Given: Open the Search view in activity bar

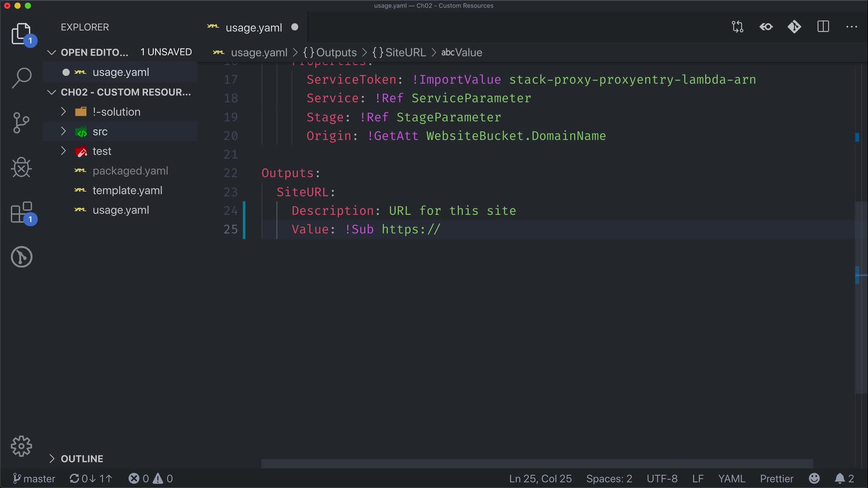Looking at the screenshot, I should [x=21, y=78].
